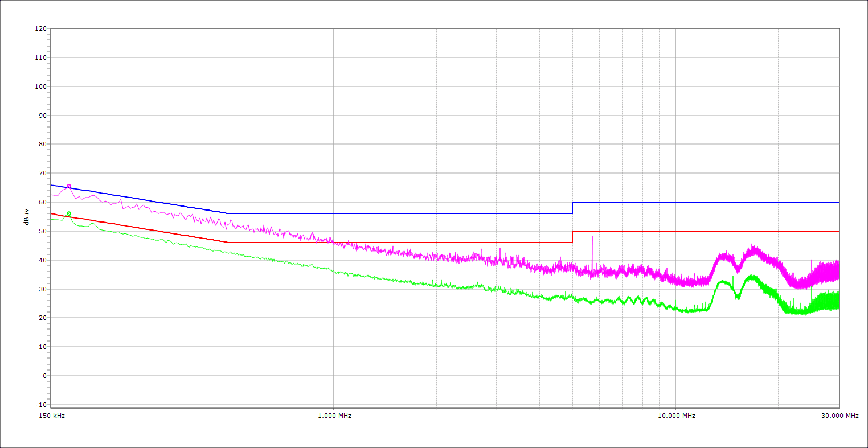Click the 120 value on the y-axis
Screen dimensions: 868x448
[40, 29]
